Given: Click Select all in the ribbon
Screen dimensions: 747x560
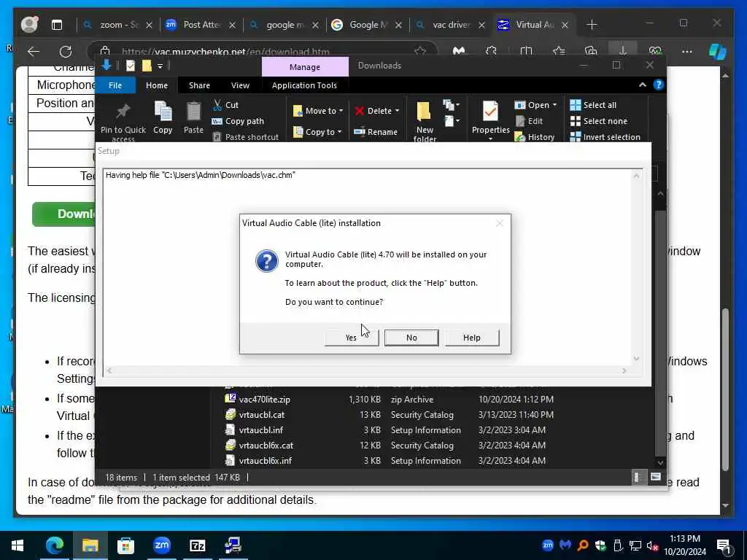Looking at the screenshot, I should point(593,105).
